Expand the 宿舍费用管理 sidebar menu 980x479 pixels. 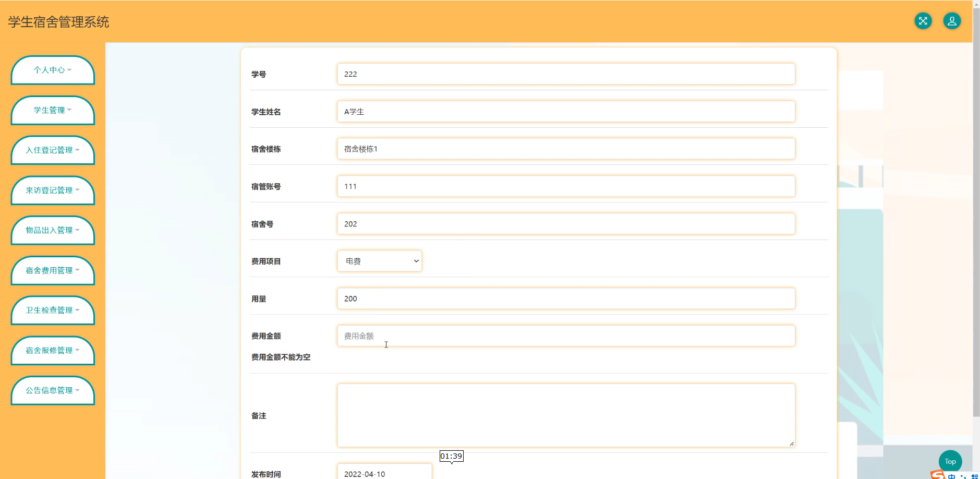click(53, 270)
